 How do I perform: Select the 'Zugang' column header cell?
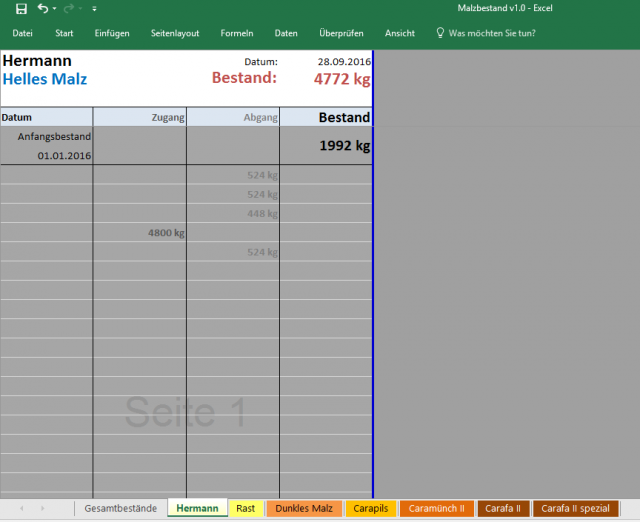(140, 118)
